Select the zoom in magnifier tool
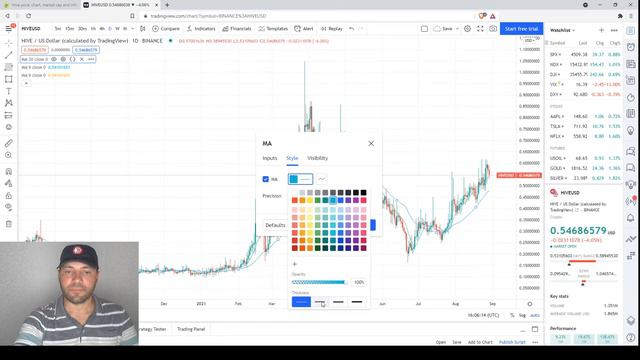 click(9, 155)
